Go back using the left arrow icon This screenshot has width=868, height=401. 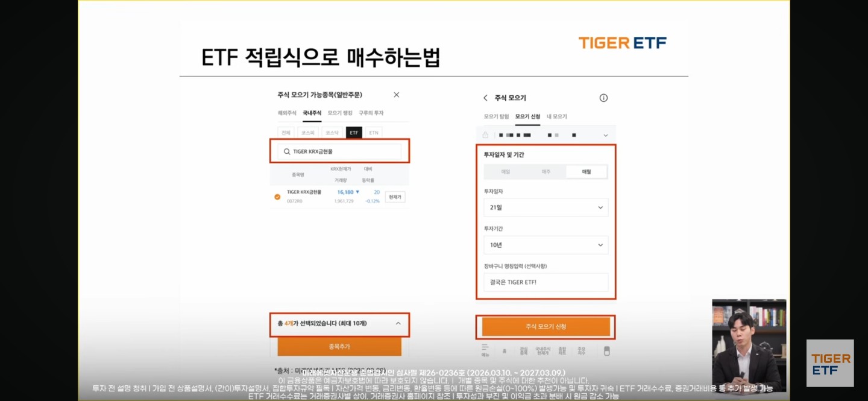(485, 98)
